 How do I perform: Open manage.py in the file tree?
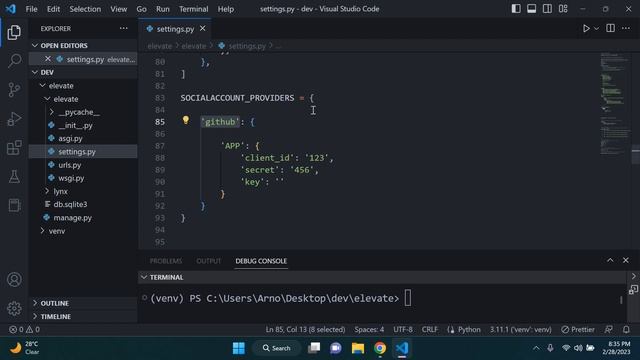tap(83, 218)
